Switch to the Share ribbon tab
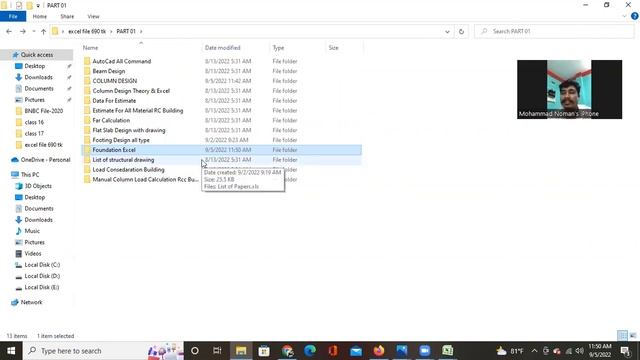 point(67,16)
